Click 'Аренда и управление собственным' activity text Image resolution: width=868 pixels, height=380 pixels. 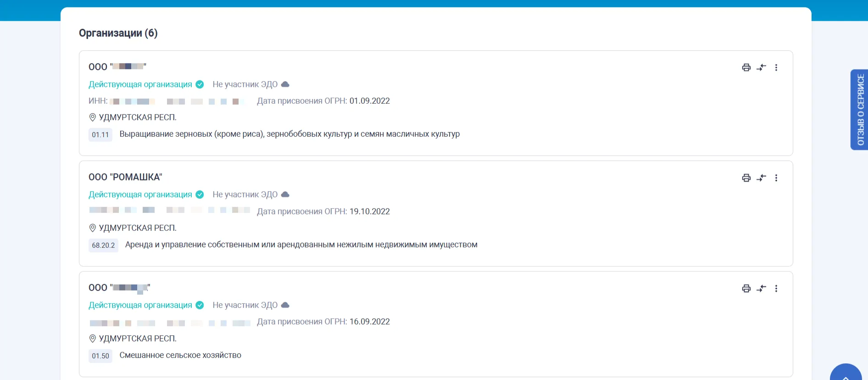click(x=301, y=245)
